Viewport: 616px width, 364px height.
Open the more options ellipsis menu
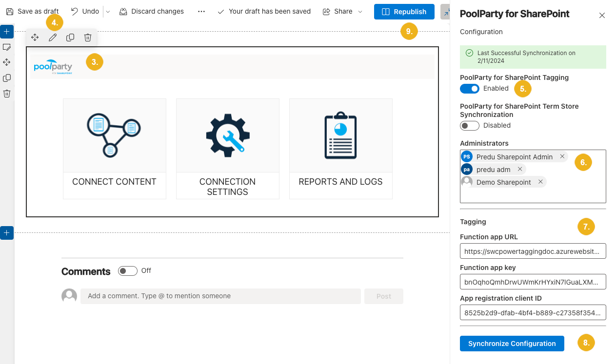201,11
